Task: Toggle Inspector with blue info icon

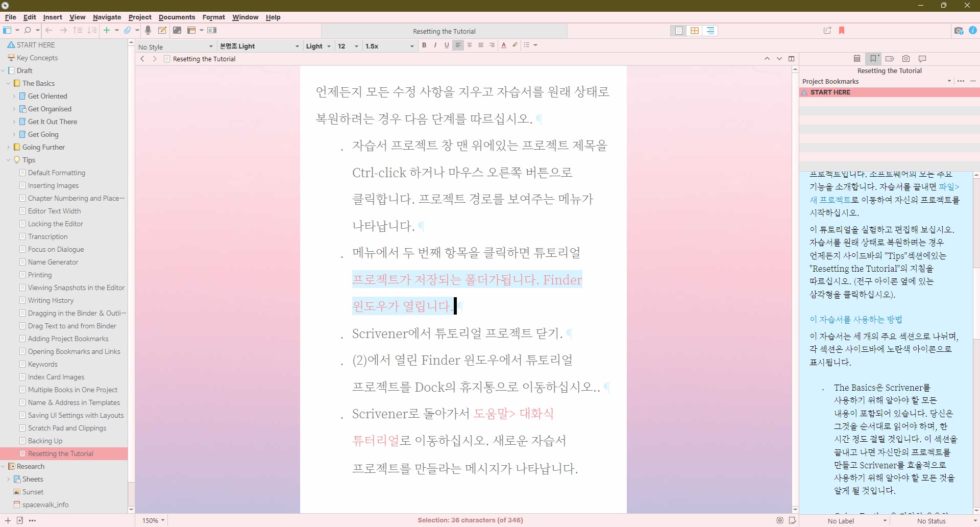Action: coord(973,31)
